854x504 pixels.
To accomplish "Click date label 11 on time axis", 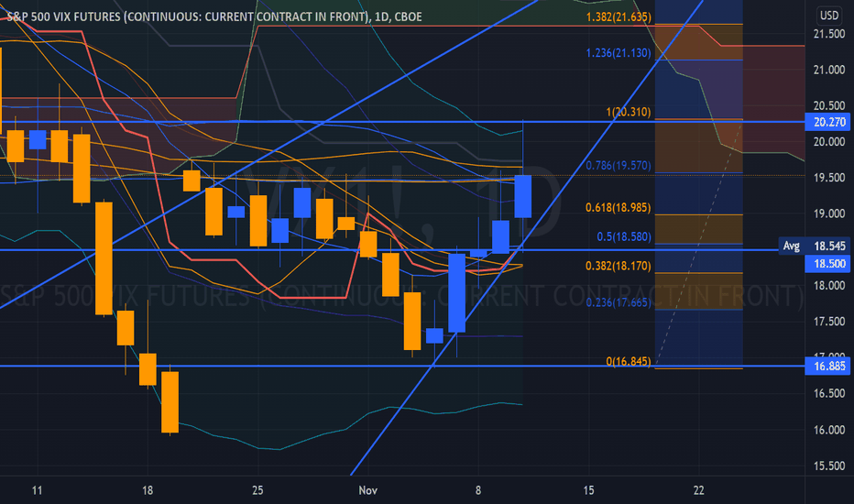I will tap(37, 490).
